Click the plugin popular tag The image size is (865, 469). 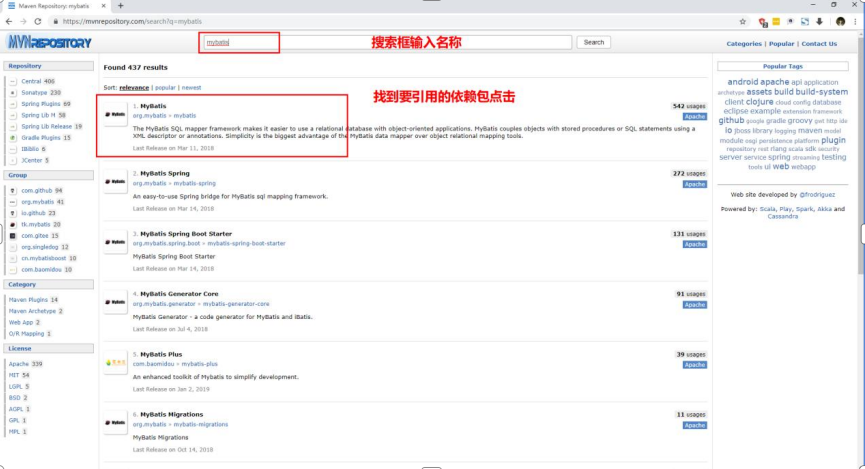tap(833, 140)
